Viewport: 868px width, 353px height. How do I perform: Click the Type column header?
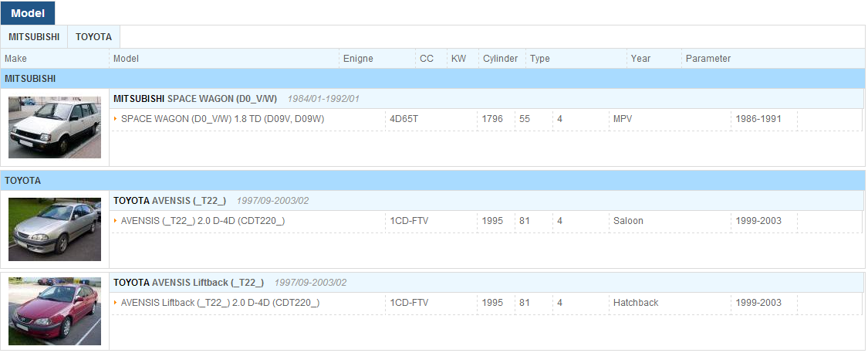pos(540,59)
